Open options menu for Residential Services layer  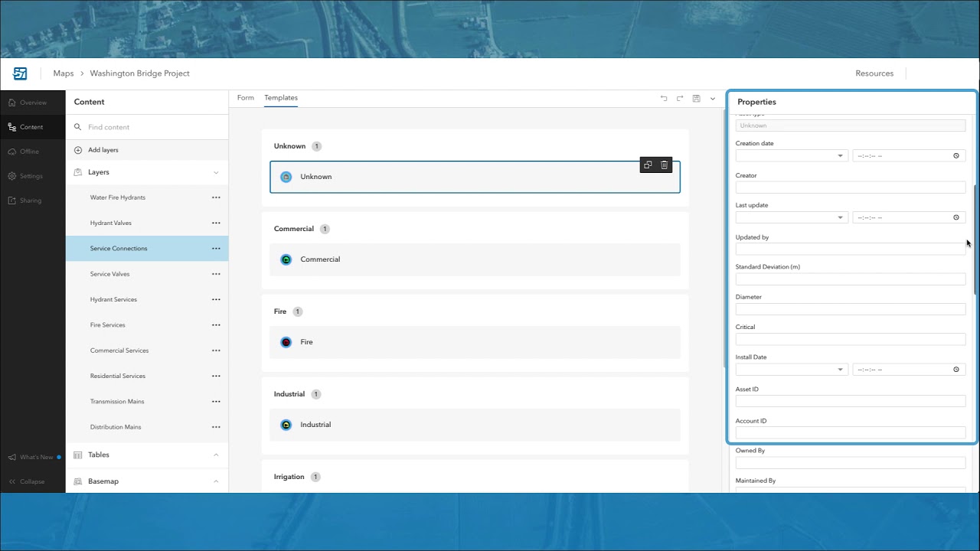(216, 376)
